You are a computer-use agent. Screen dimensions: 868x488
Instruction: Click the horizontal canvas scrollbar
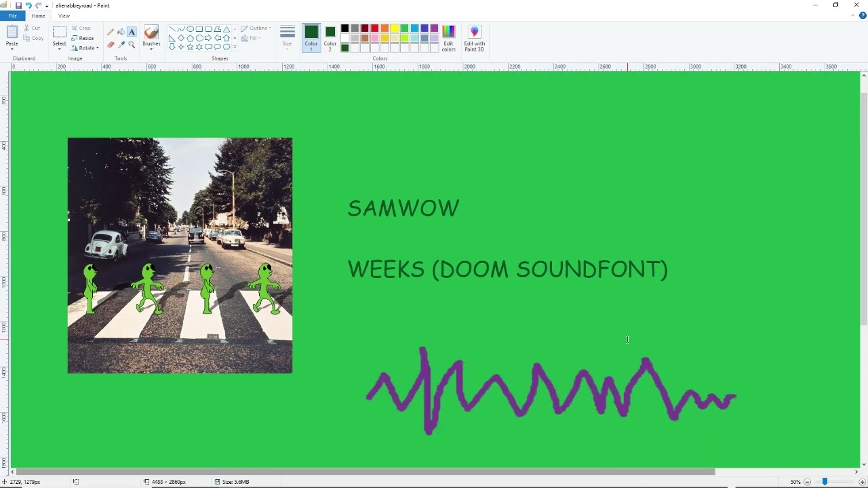coord(365,472)
